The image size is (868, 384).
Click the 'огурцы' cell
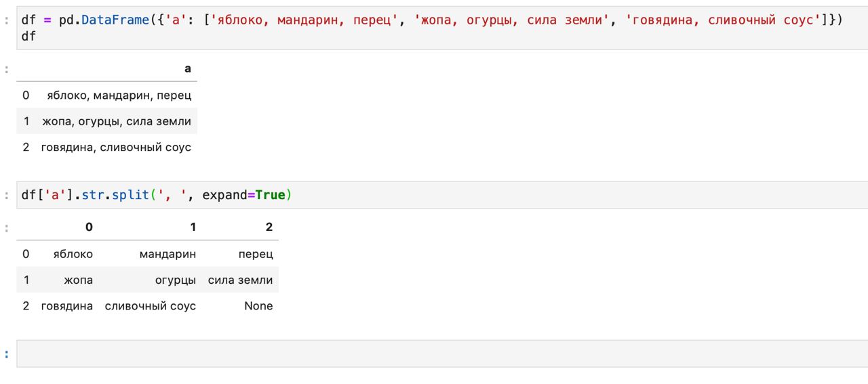pyautogui.click(x=175, y=280)
